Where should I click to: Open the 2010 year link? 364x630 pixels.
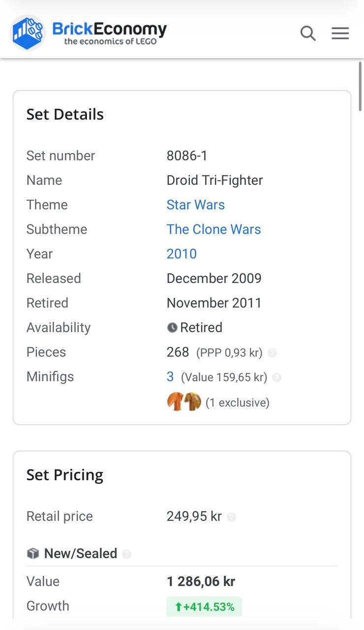click(182, 254)
